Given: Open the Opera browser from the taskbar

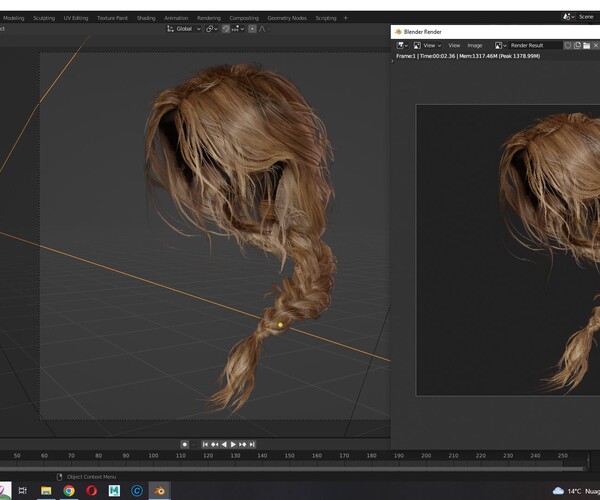Looking at the screenshot, I should [x=91, y=490].
